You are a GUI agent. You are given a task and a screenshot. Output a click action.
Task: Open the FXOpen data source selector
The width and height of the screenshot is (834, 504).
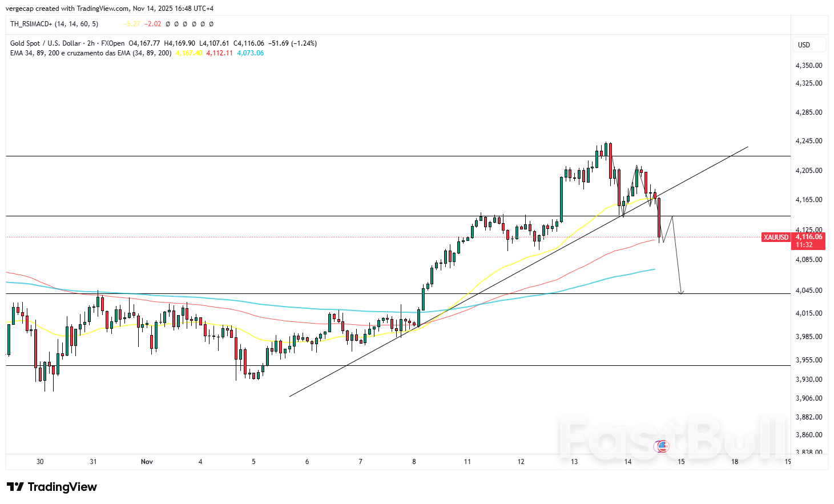[112, 43]
